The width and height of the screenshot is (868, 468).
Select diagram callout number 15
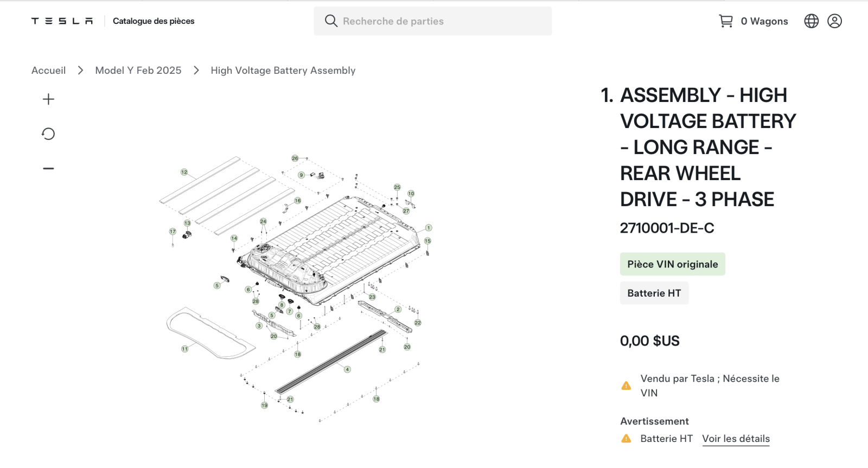(x=427, y=241)
